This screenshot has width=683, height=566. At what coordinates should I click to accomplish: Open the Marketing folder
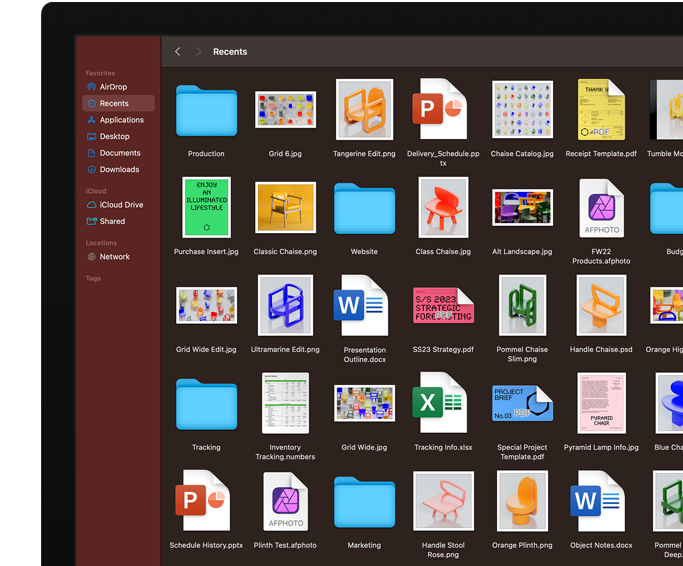point(364,501)
